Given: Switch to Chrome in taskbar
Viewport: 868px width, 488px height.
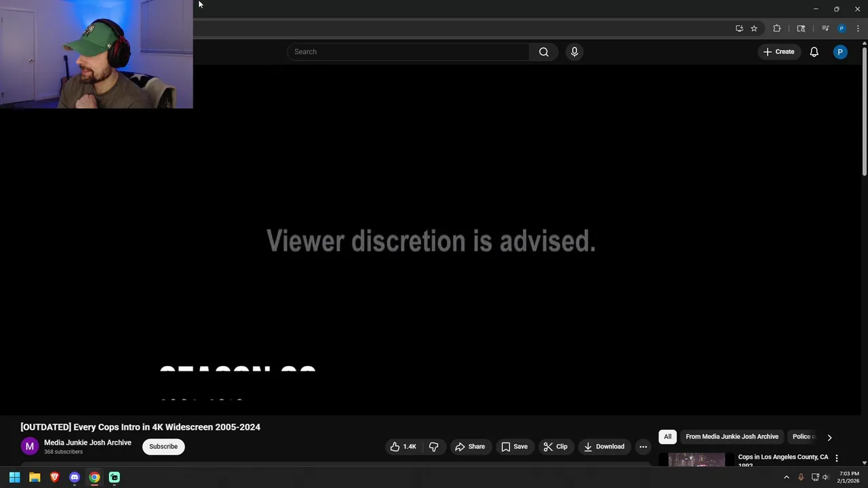Looking at the screenshot, I should [94, 477].
